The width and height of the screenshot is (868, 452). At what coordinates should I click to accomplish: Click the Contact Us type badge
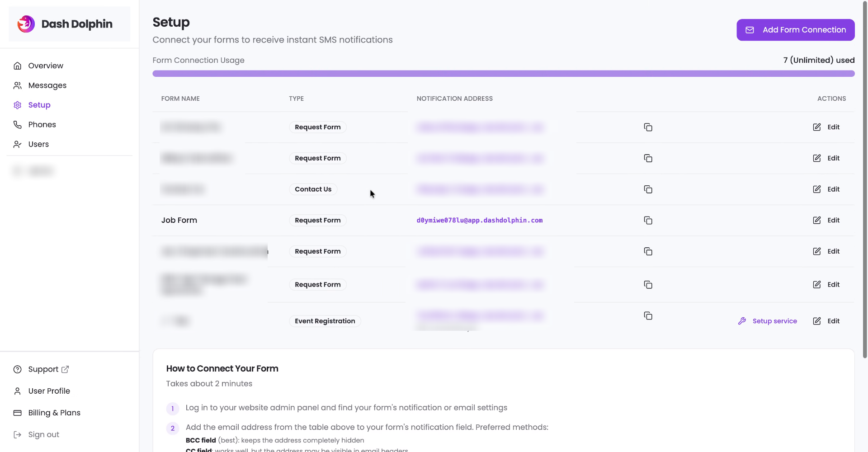point(313,189)
